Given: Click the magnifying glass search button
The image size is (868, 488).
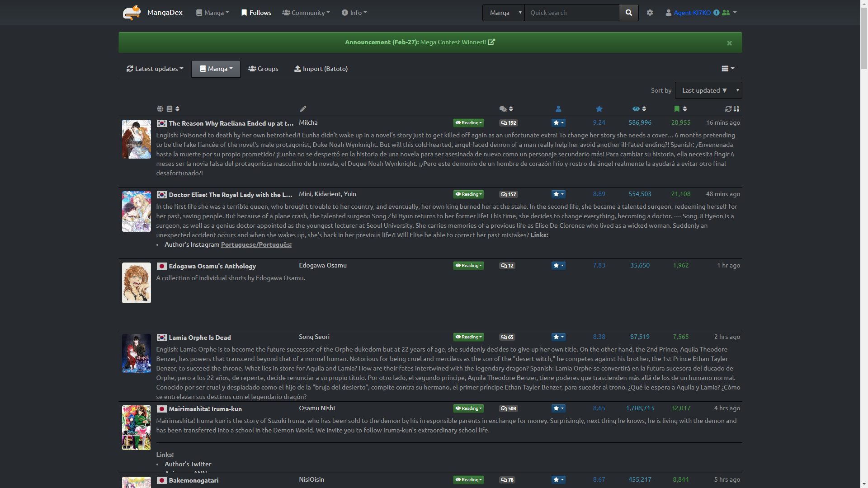Looking at the screenshot, I should [x=628, y=13].
